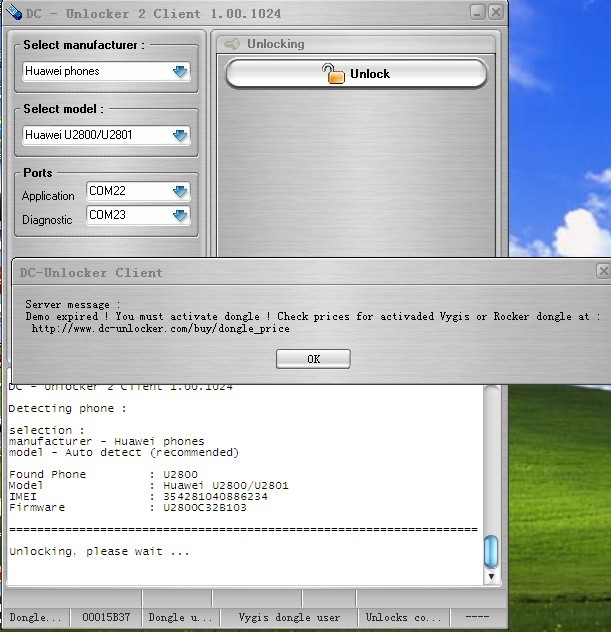This screenshot has width=611, height=632.
Task: Select the Vygis dongle user status cell
Action: coord(289,618)
